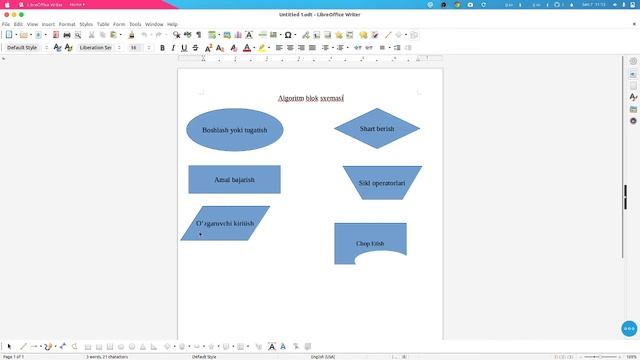Open the New document dropdown arrow
Screen dimensions: 640x360
click(16, 35)
